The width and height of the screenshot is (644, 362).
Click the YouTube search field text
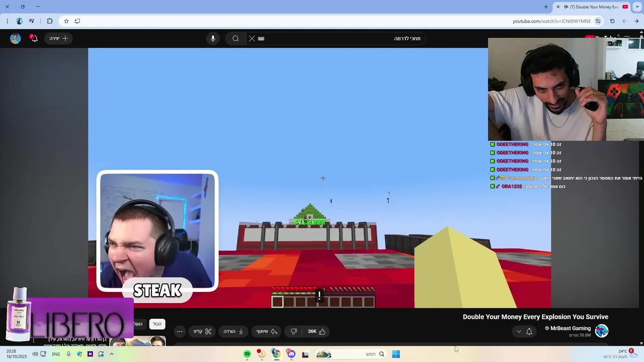tap(407, 38)
